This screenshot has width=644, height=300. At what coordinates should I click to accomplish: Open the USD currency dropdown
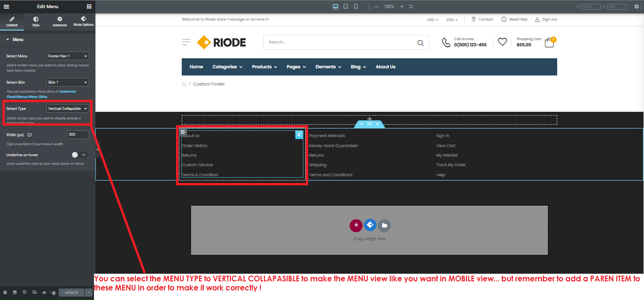pos(433,20)
